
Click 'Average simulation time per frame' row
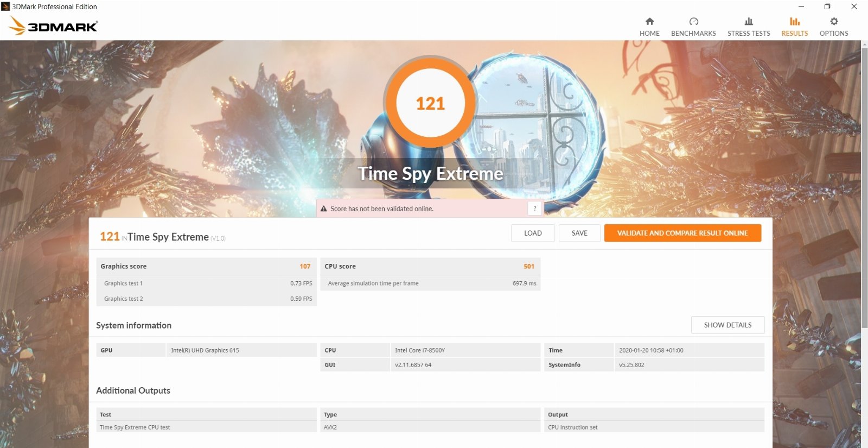pos(430,283)
